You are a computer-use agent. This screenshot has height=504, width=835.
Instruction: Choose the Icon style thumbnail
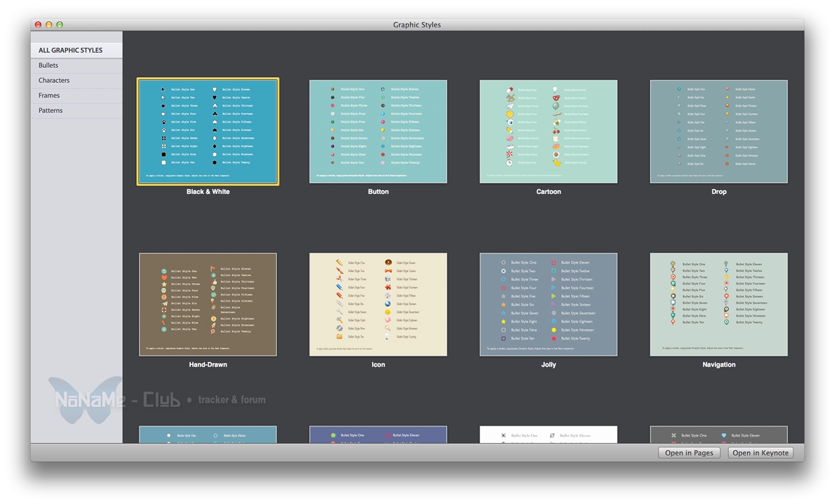[x=378, y=304]
